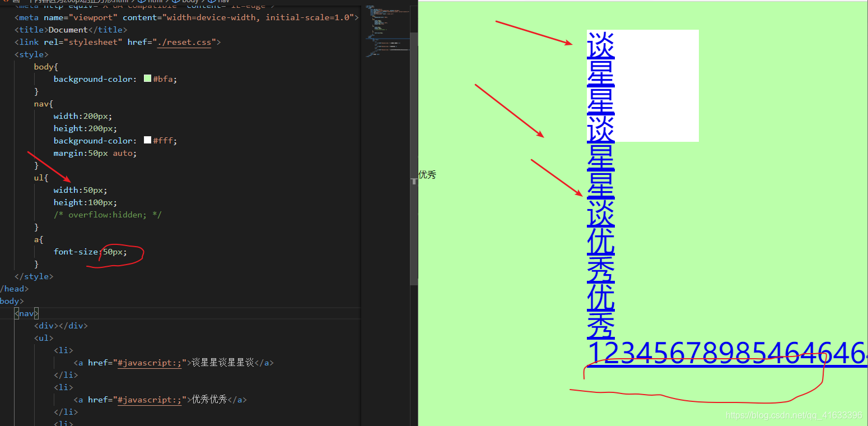The image size is (868, 426).
Task: Click the empty <div></div> line
Action: tap(60, 326)
